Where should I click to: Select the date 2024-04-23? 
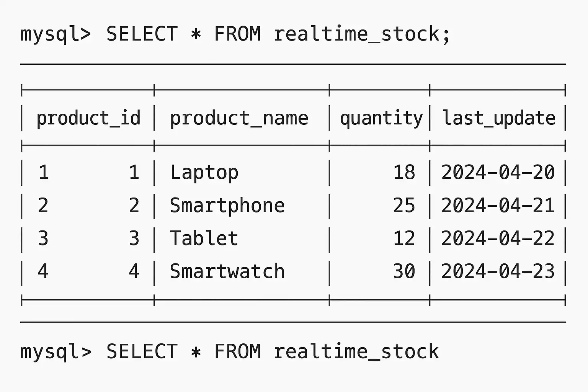(498, 271)
